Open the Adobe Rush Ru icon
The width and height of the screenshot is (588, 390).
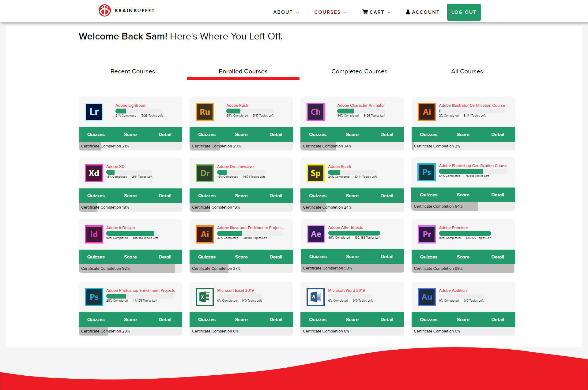[x=205, y=112]
